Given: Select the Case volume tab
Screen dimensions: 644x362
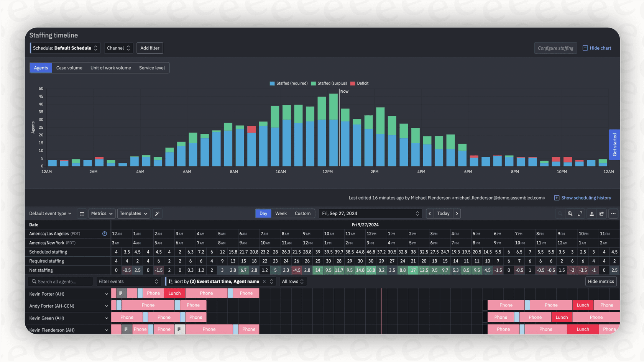Looking at the screenshot, I should (x=69, y=67).
